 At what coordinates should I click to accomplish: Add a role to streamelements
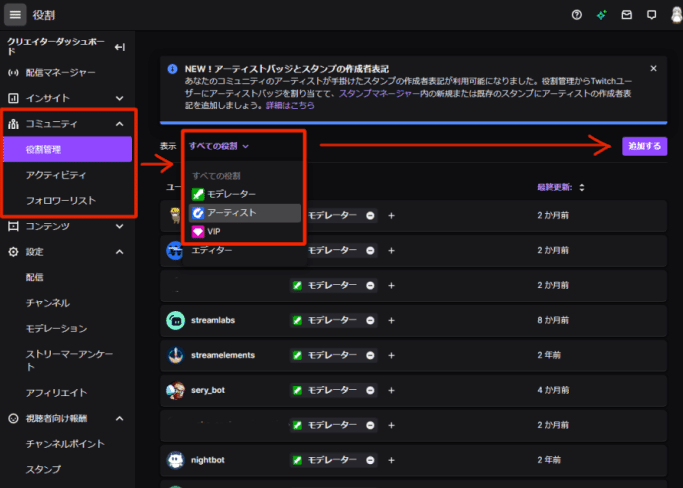(x=391, y=355)
